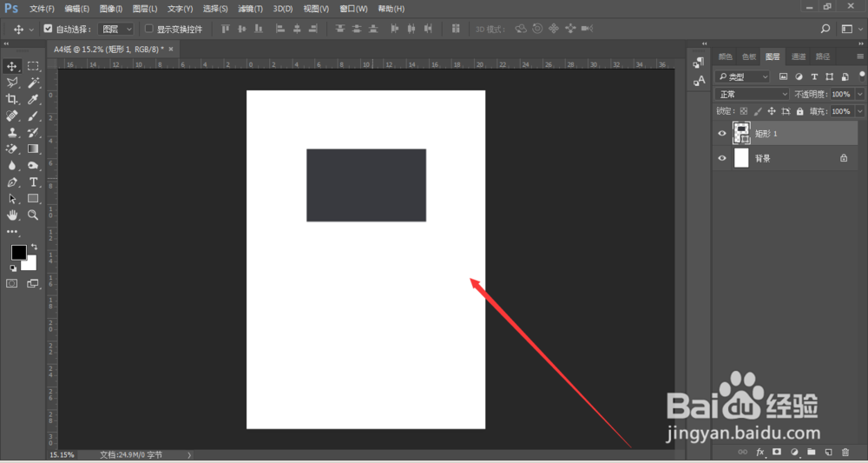Expand status bar info arrow
Screen dimensions: 868x463
189,454
